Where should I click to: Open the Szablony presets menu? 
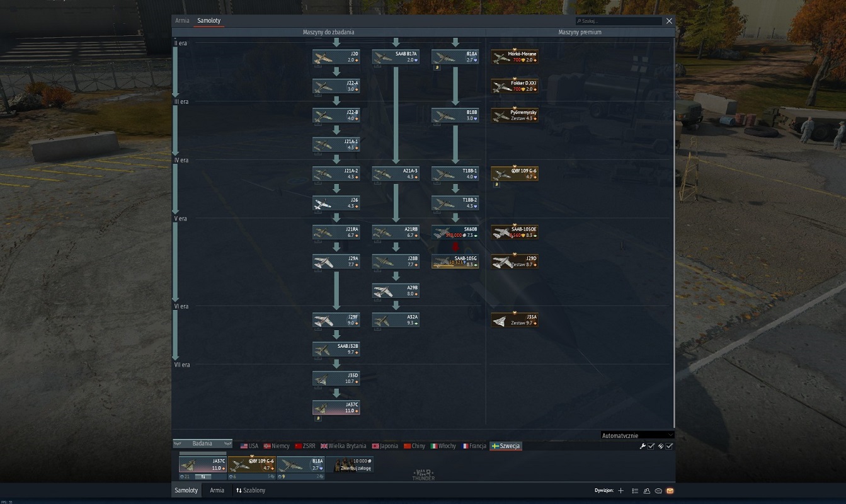[251, 490]
